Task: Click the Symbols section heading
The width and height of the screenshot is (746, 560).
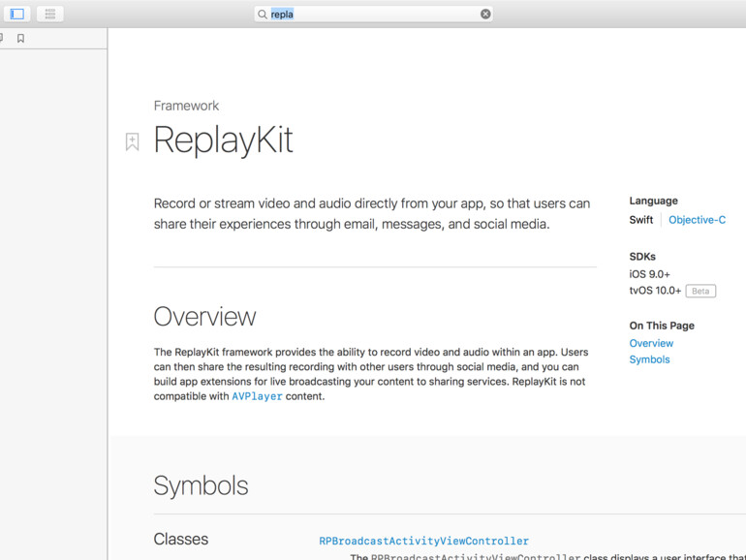Action: point(201,485)
